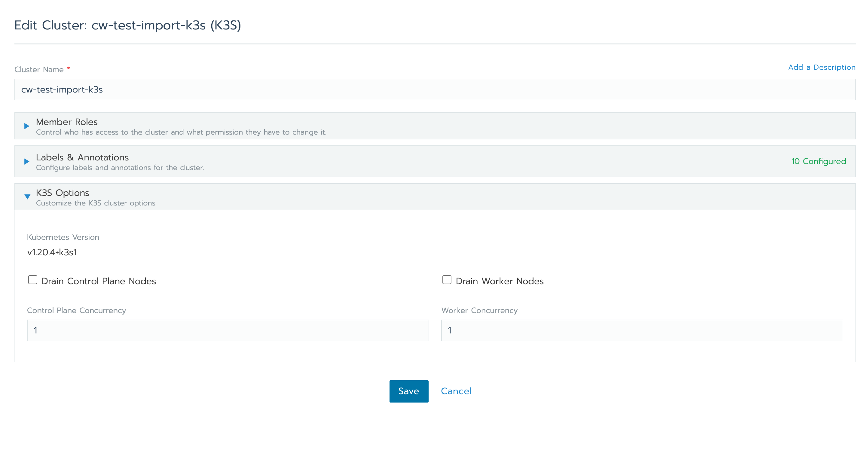Collapse the K3S Options section
The image size is (868, 453).
coord(62,193)
